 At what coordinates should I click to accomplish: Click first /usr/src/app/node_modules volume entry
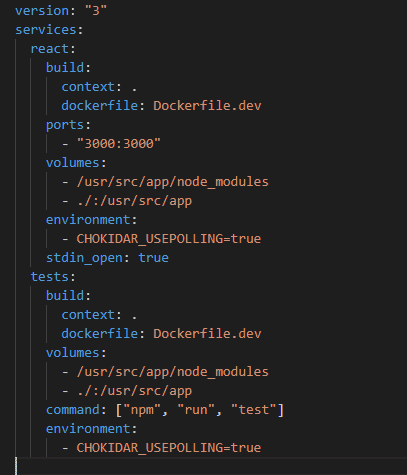173,182
